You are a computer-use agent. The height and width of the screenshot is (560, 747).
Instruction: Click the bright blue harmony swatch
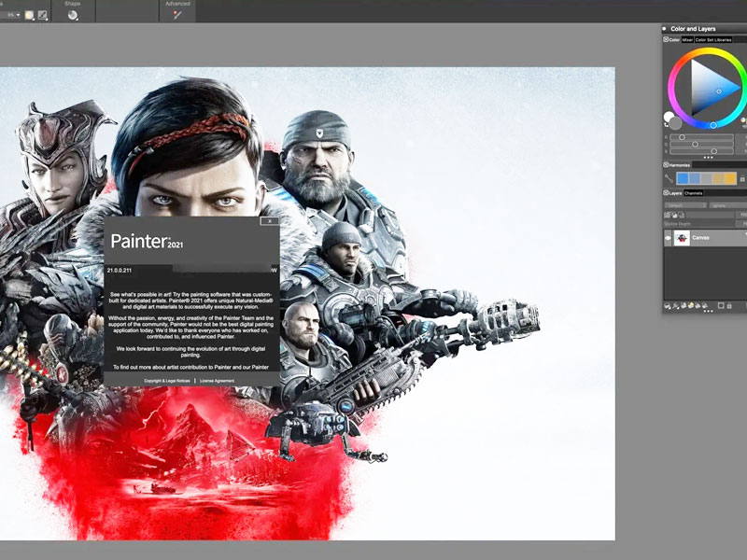coord(683,178)
